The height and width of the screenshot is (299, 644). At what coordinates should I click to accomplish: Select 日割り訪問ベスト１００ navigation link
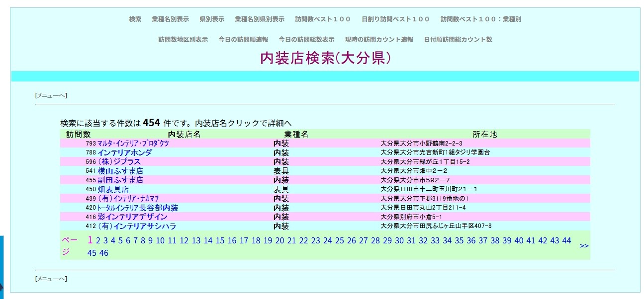click(395, 19)
